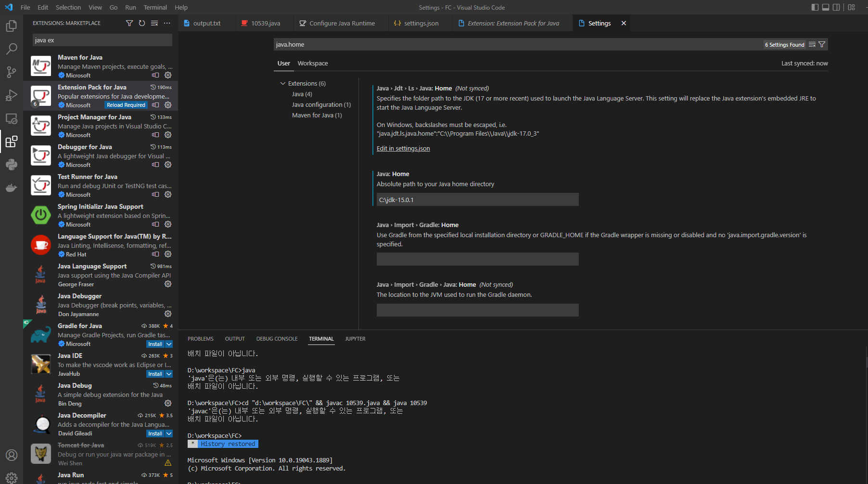Open Test Runner for Java extension
The image size is (868, 484).
tap(101, 185)
